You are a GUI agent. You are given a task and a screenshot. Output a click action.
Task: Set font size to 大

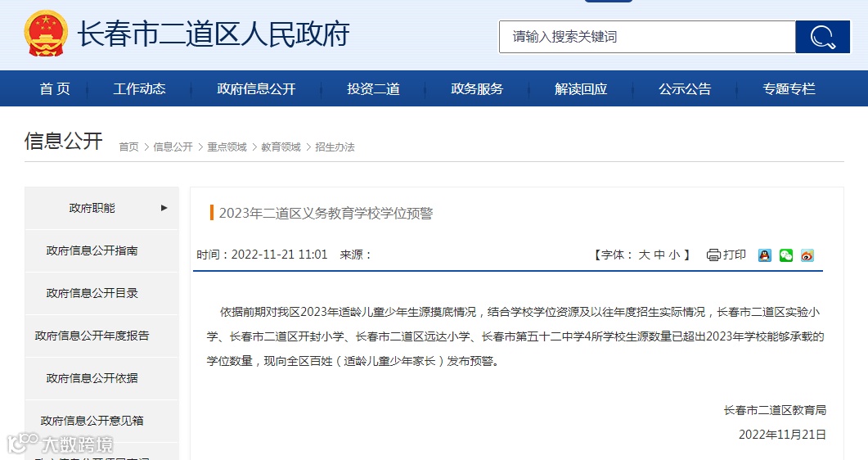[644, 255]
